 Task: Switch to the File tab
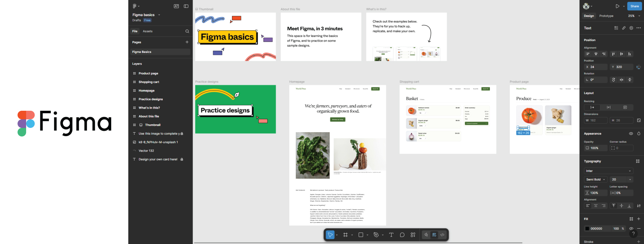(x=135, y=31)
